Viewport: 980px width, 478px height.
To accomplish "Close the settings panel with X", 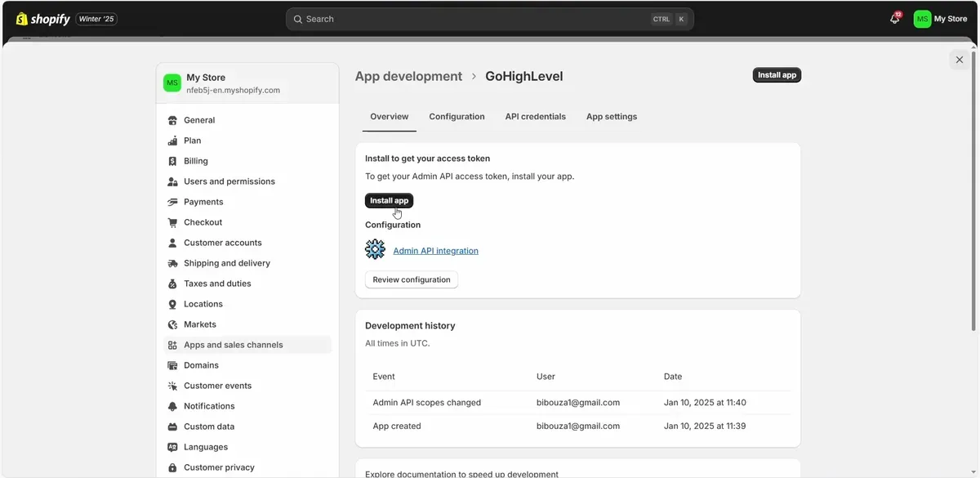I will (960, 60).
